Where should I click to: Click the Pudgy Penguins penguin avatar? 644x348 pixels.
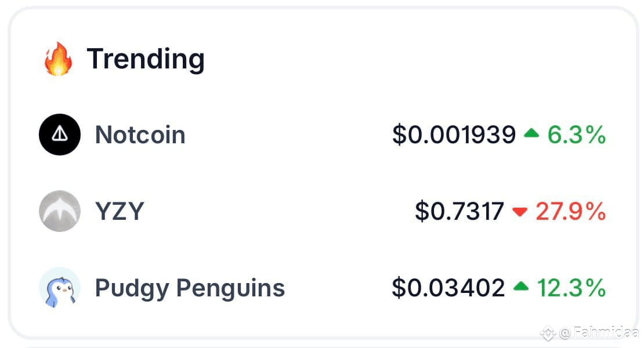coord(60,287)
